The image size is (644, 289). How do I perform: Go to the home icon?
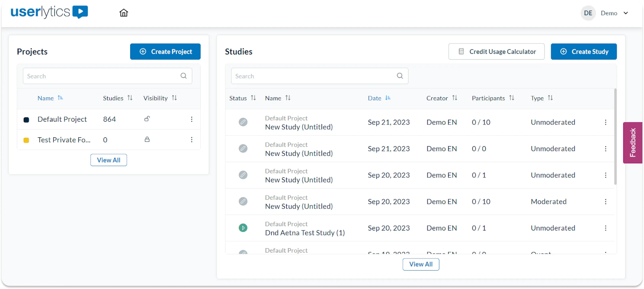tap(124, 13)
